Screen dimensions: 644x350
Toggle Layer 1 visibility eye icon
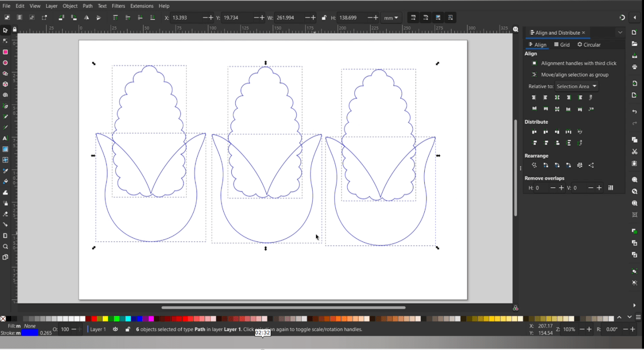coord(115,329)
